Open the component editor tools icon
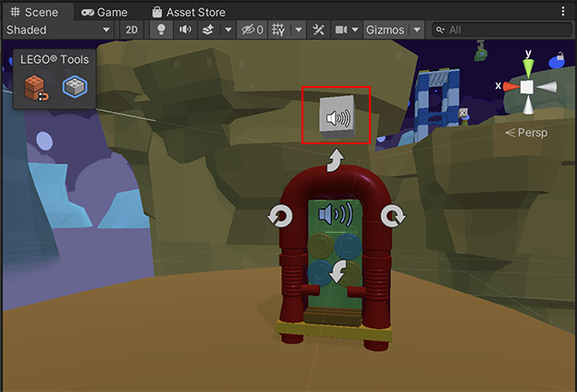Image resolution: width=577 pixels, height=392 pixels. [319, 30]
